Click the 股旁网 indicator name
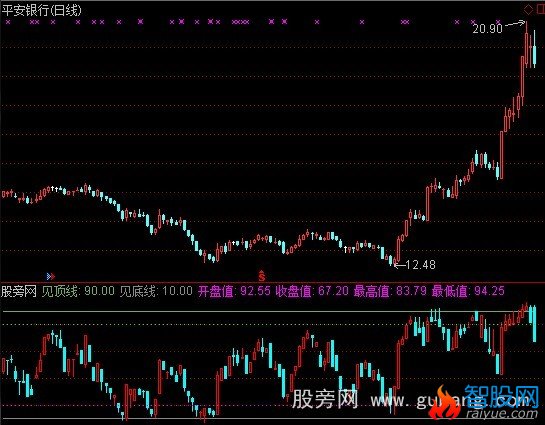The height and width of the screenshot is (425, 545). click(x=19, y=291)
